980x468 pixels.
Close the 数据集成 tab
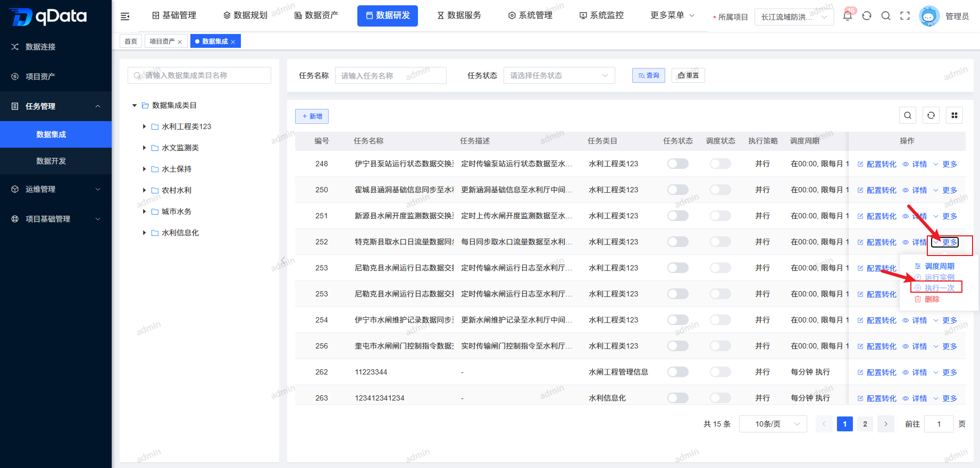[x=233, y=42]
